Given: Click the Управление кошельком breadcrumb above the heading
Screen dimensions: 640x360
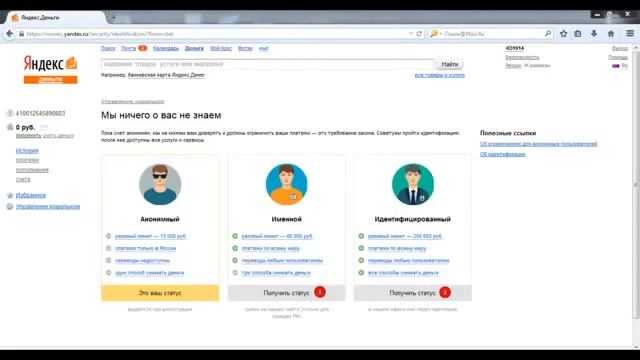Looking at the screenshot, I should [133, 101].
